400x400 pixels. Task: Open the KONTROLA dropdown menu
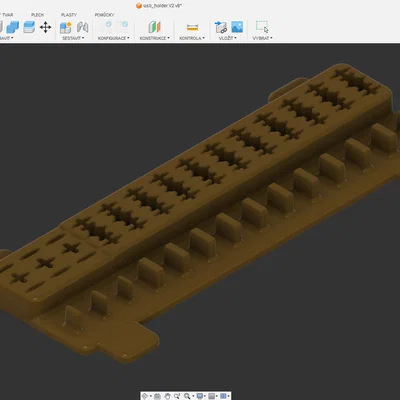coord(192,38)
